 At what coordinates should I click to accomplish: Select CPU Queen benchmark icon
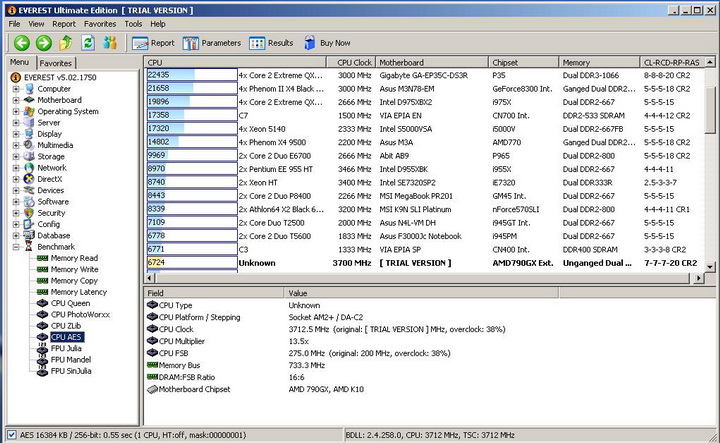pos(43,303)
